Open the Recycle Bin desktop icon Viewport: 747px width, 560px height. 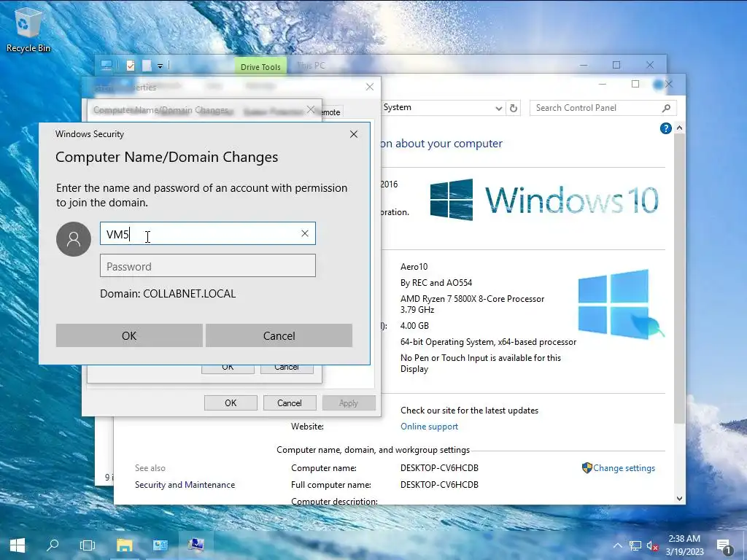(28, 28)
